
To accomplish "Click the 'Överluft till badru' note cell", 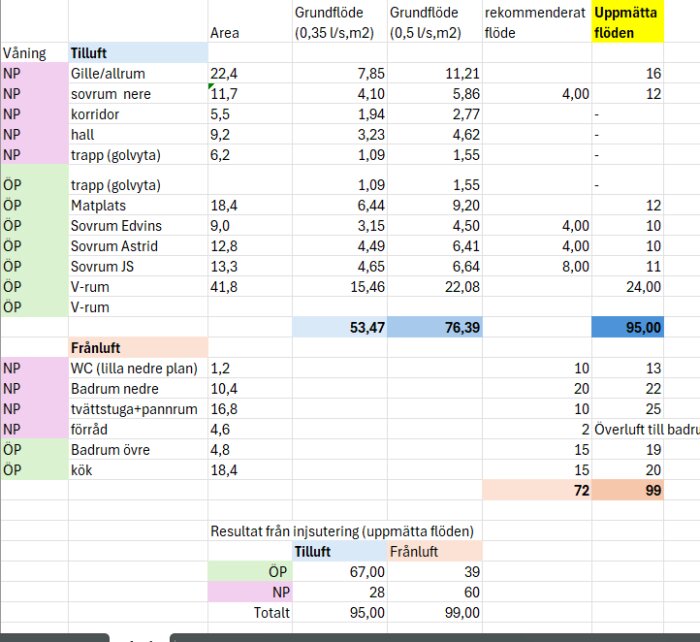I will pyautogui.click(x=646, y=429).
